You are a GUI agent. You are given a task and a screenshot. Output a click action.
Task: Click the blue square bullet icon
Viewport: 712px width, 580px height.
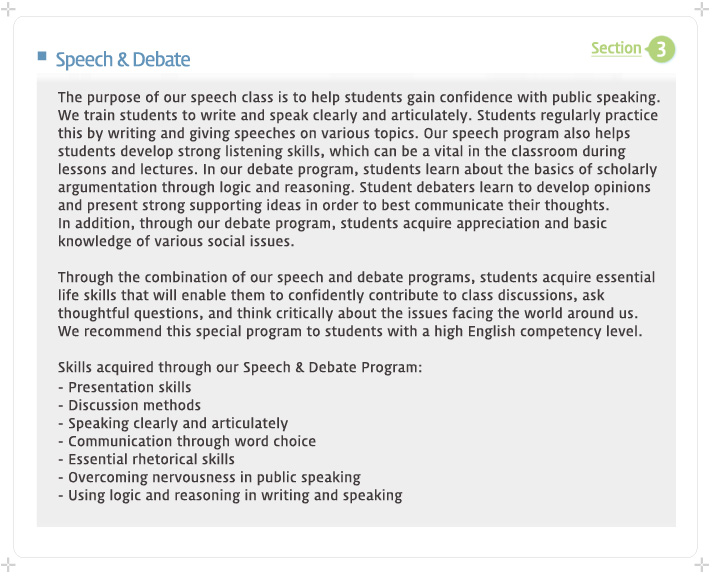point(42,56)
